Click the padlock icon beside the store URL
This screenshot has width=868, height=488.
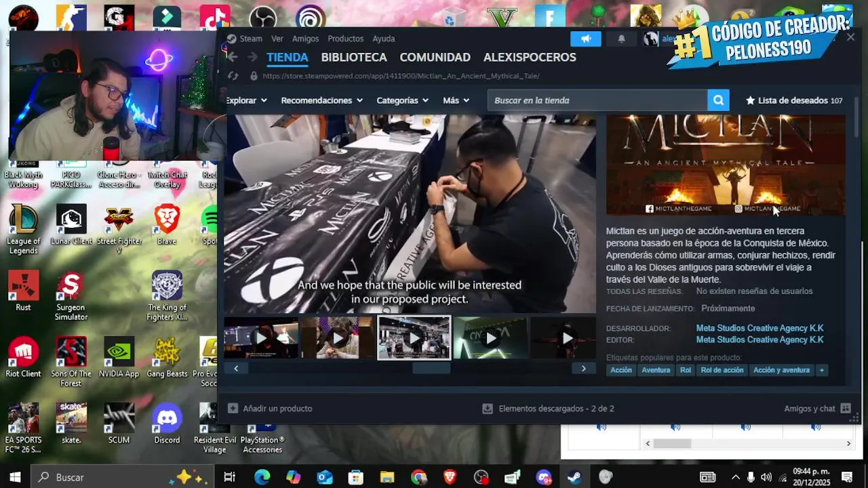click(x=254, y=76)
